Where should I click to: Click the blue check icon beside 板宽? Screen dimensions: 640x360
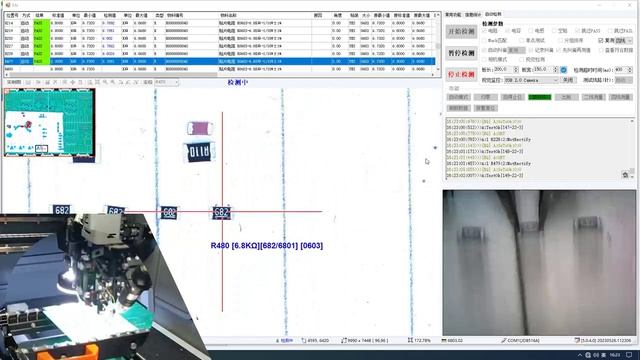(x=563, y=70)
